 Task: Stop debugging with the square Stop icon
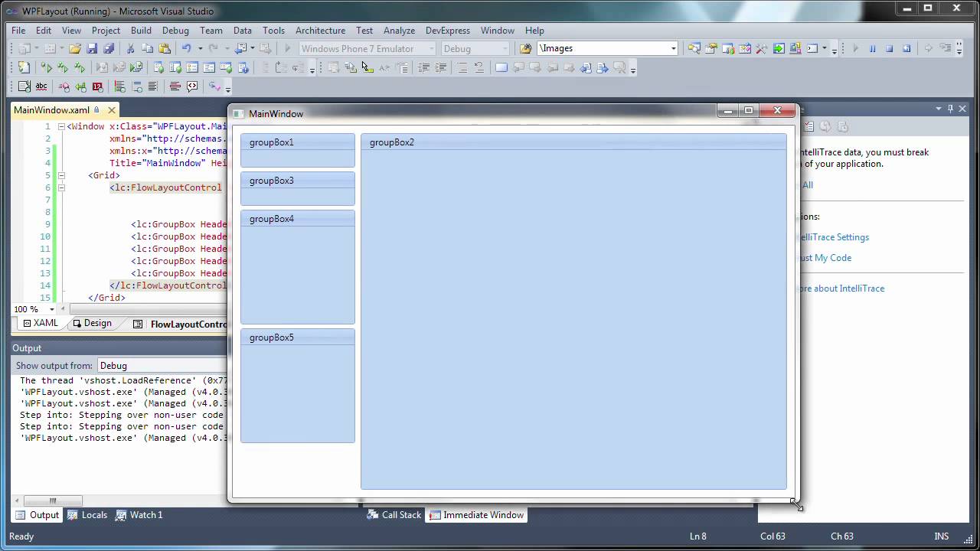coord(889,48)
